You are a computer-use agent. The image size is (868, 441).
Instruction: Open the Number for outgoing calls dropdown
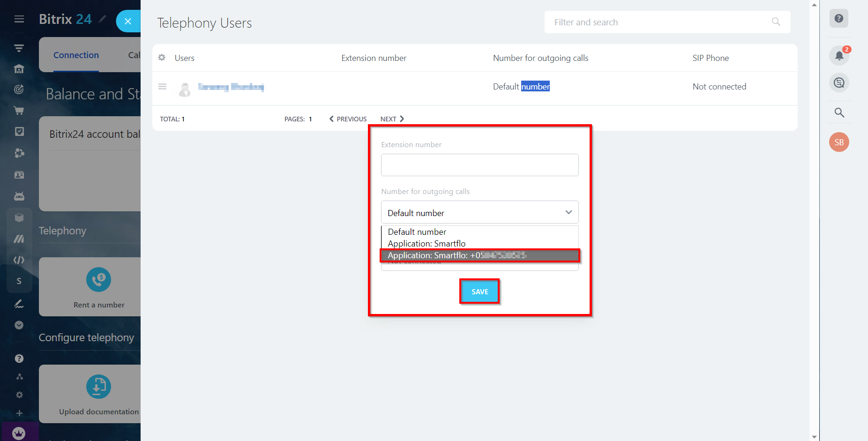click(480, 212)
